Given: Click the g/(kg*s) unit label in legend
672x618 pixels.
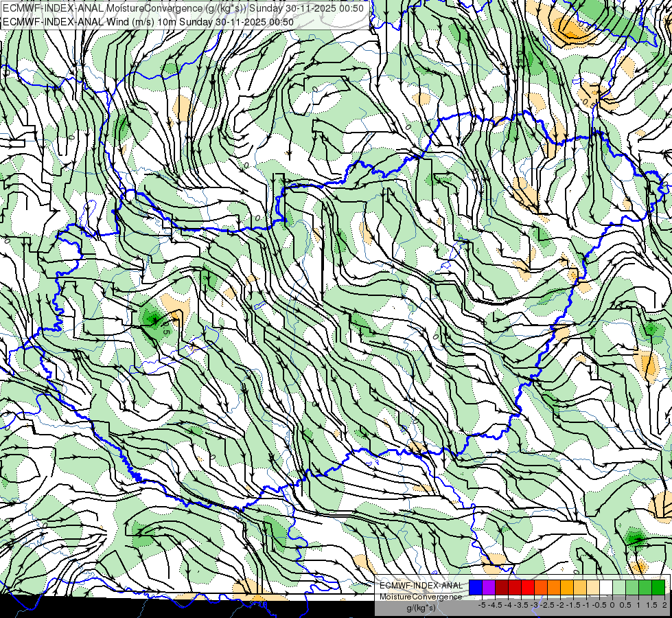Looking at the screenshot, I should pyautogui.click(x=421, y=608).
